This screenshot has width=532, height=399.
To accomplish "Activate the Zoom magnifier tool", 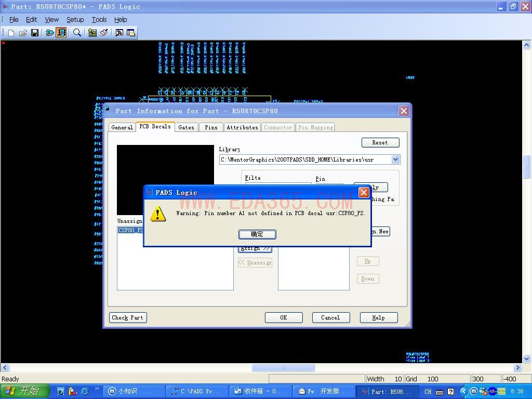I will [x=77, y=33].
